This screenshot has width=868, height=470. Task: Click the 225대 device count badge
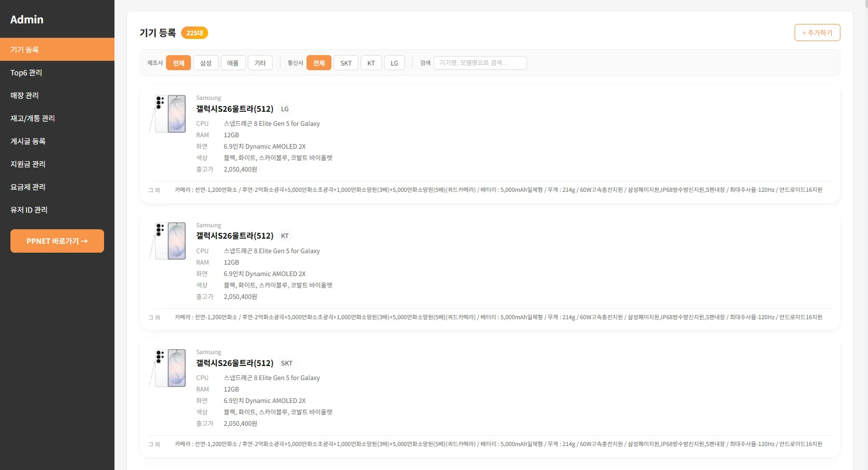[195, 33]
